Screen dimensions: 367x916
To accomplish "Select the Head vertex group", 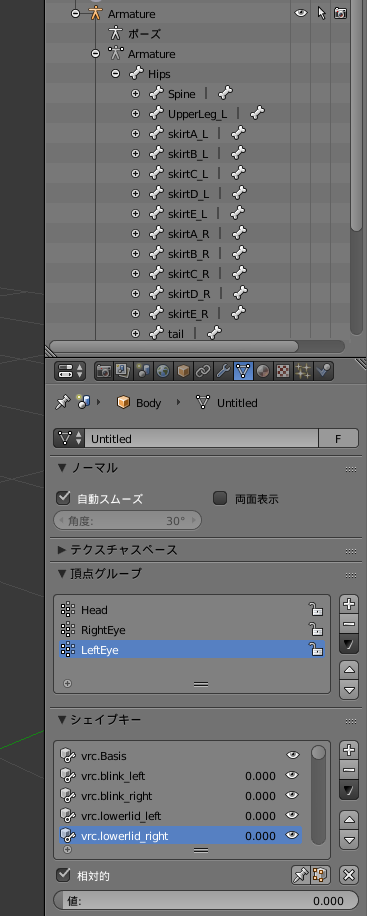I will (192, 610).
